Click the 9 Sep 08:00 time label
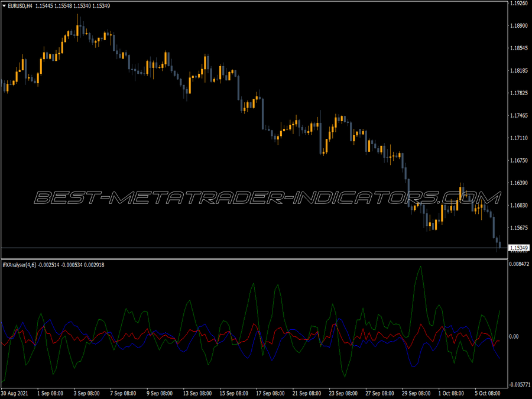 click(x=160, y=394)
